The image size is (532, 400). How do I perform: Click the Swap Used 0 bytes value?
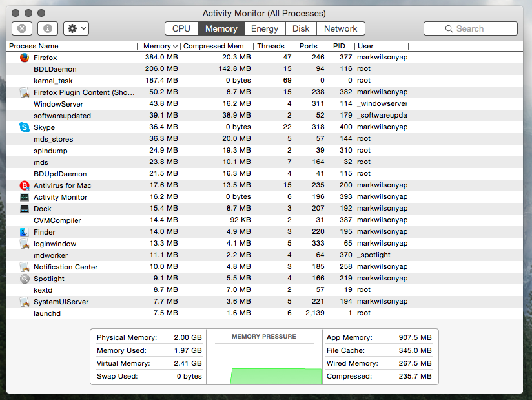pyautogui.click(x=189, y=376)
